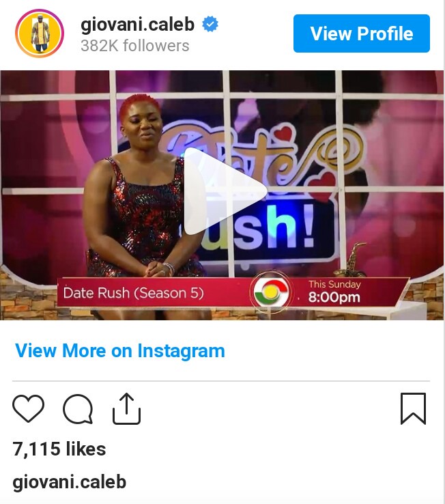Open View More on Instagram link

120,350
